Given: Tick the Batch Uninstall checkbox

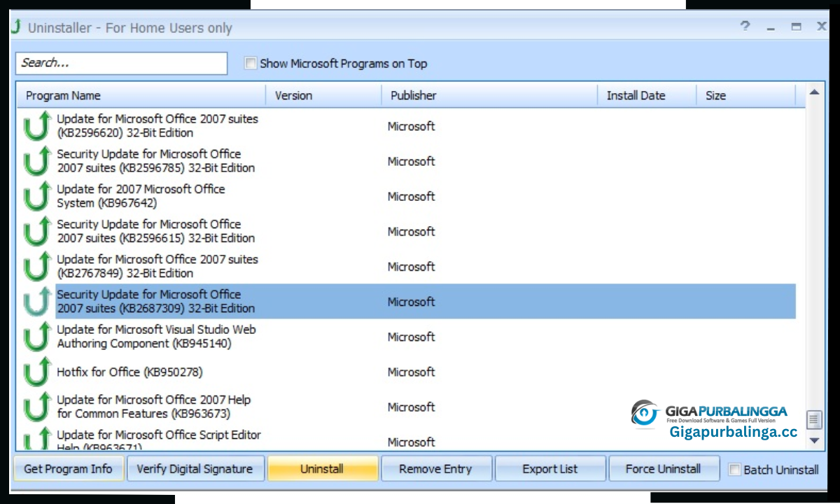Looking at the screenshot, I should coord(734,470).
